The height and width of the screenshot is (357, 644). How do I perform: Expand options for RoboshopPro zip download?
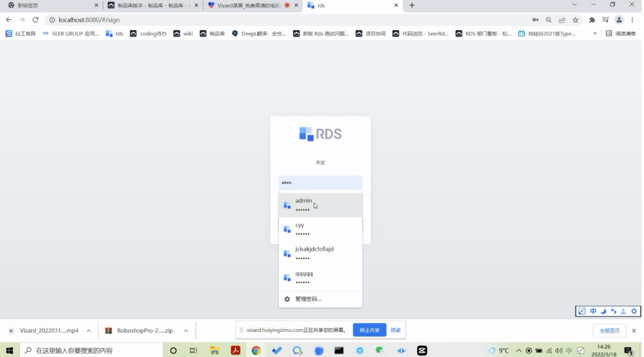[186, 330]
